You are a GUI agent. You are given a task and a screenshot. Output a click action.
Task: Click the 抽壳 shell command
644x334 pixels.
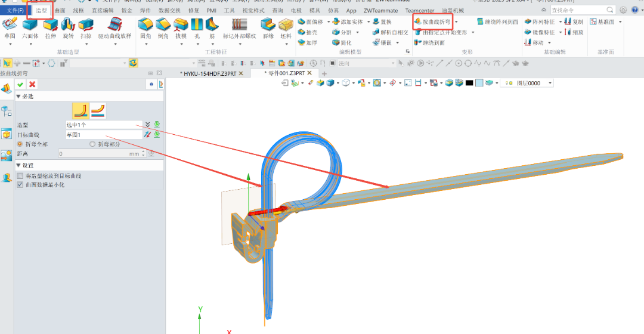[x=308, y=32]
